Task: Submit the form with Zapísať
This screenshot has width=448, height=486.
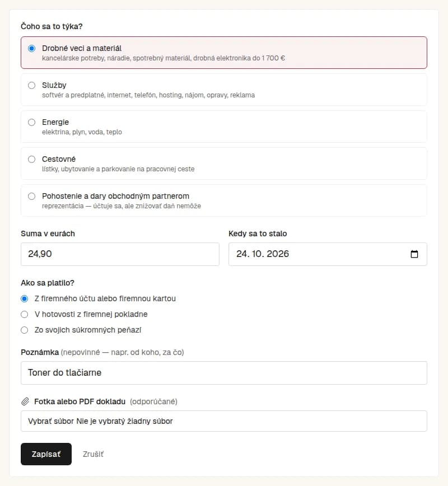Action: (x=46, y=454)
